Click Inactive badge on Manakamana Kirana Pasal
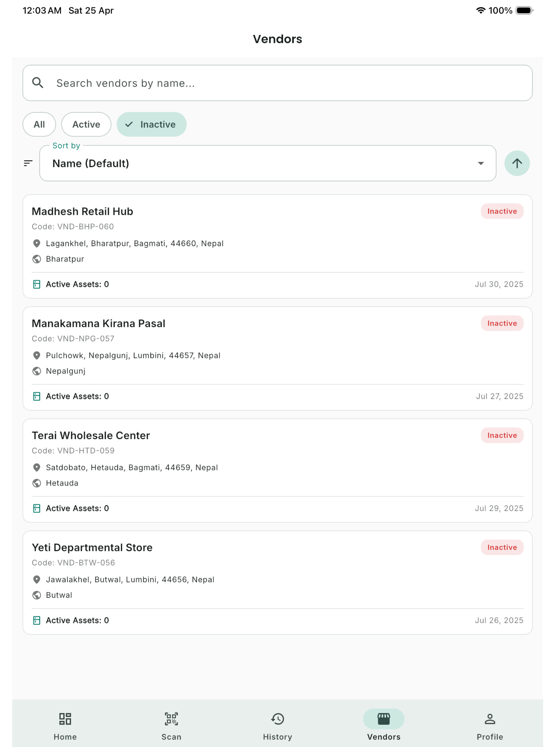This screenshot has height=747, width=560. 502,323
